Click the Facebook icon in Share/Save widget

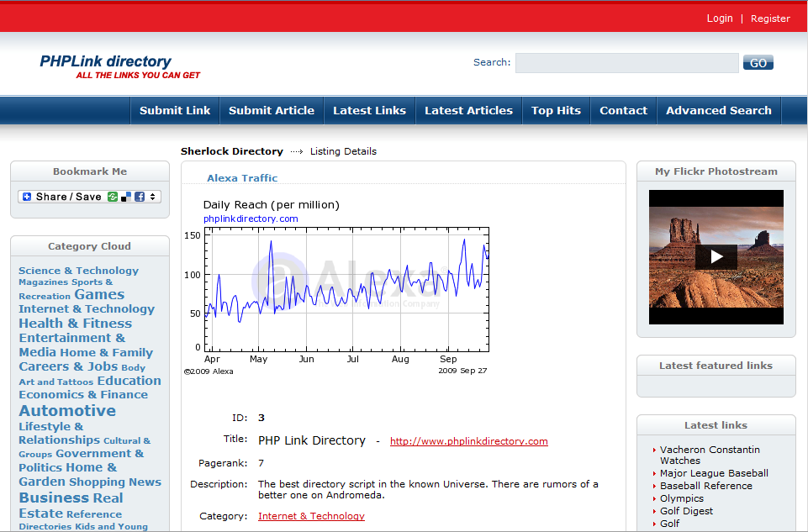140,197
